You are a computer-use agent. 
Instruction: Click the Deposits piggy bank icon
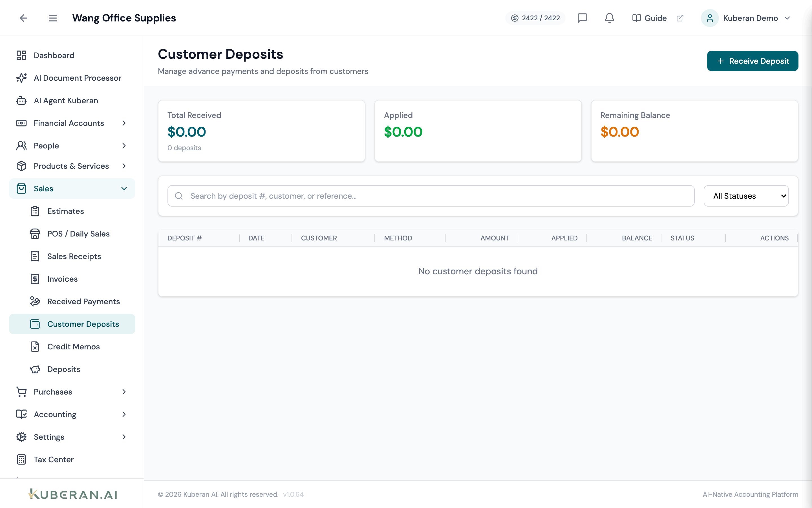pos(35,369)
